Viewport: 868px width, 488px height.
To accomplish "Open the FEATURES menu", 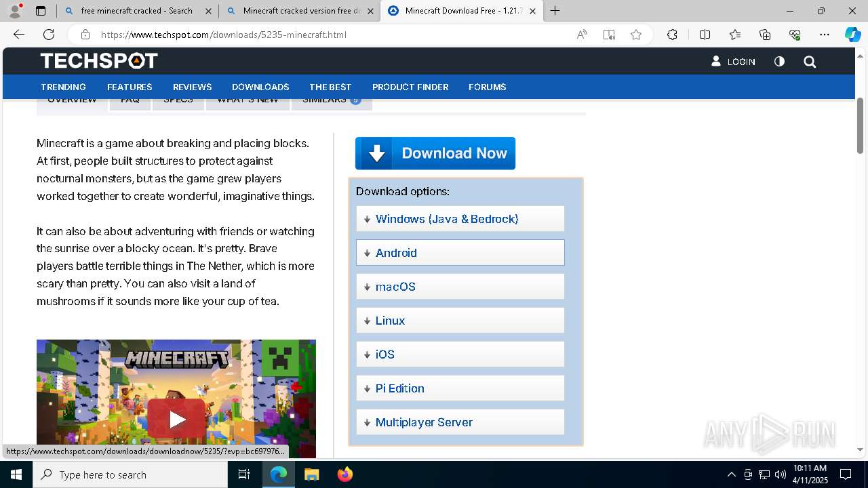I will pos(130,87).
